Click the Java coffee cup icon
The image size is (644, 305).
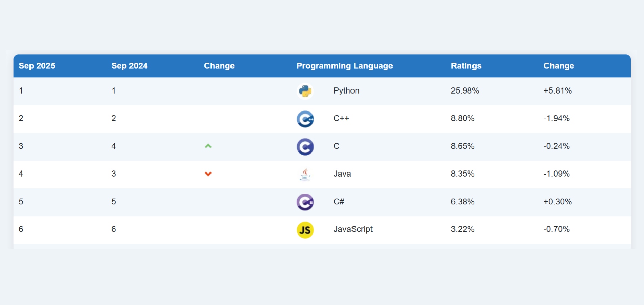pos(305,175)
